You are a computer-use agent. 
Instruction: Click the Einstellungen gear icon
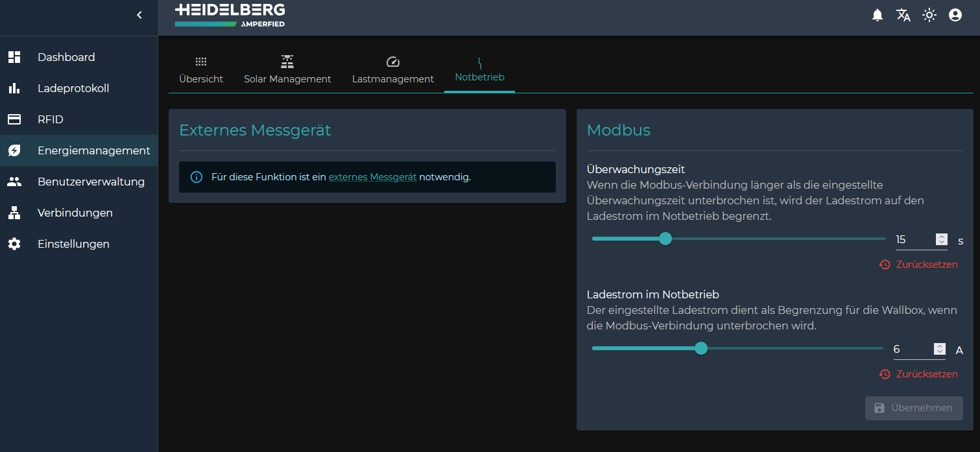[14, 244]
